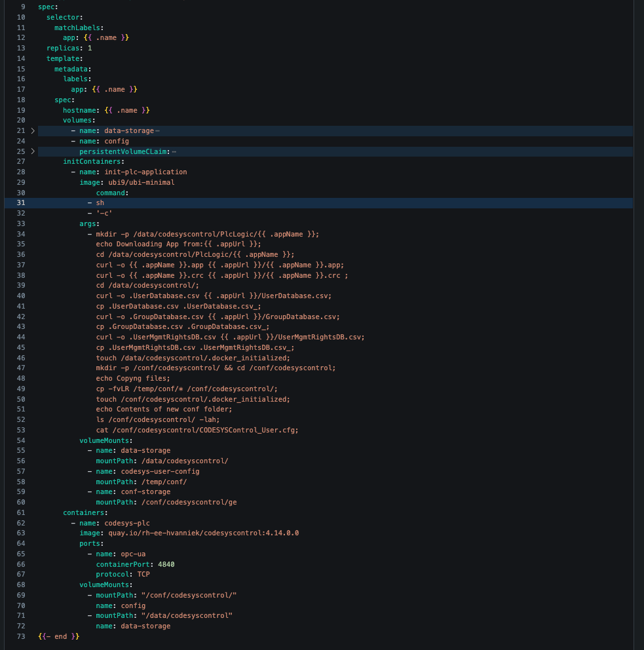The height and width of the screenshot is (650, 644).
Task: Place cursor on 'replicas: 1' line
Action: [69, 48]
